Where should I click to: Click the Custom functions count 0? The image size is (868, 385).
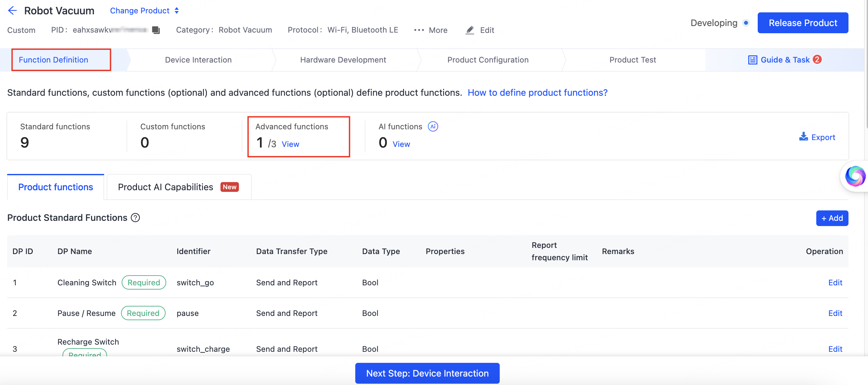tap(144, 142)
